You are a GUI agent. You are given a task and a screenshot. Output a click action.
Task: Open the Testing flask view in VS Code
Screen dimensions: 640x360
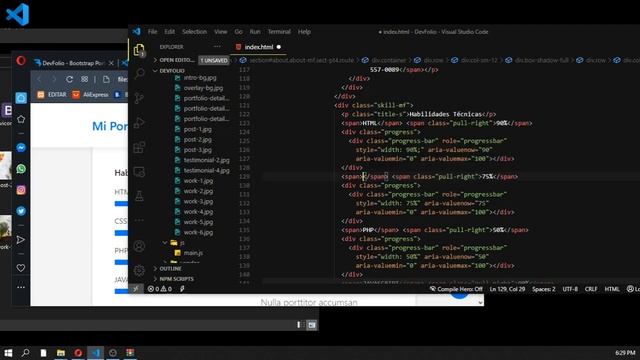click(x=139, y=196)
